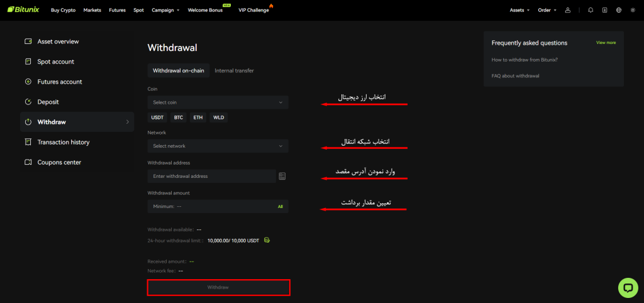Click the app download icon
This screenshot has height=303, width=644.
[604, 10]
